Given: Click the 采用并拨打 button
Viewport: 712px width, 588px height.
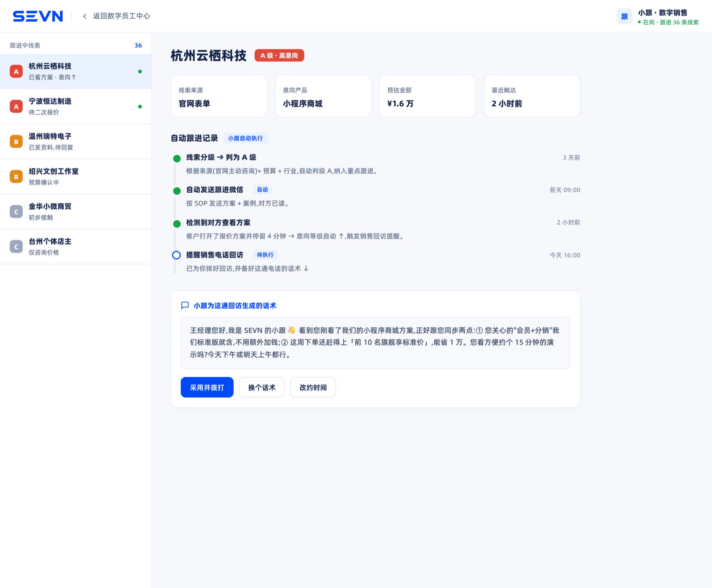Looking at the screenshot, I should [x=207, y=387].
